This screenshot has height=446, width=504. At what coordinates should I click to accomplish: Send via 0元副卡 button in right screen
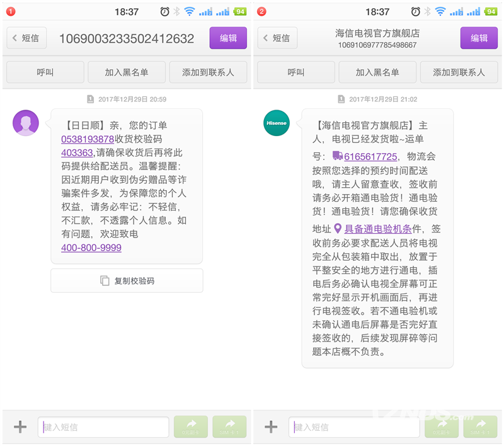(442, 426)
